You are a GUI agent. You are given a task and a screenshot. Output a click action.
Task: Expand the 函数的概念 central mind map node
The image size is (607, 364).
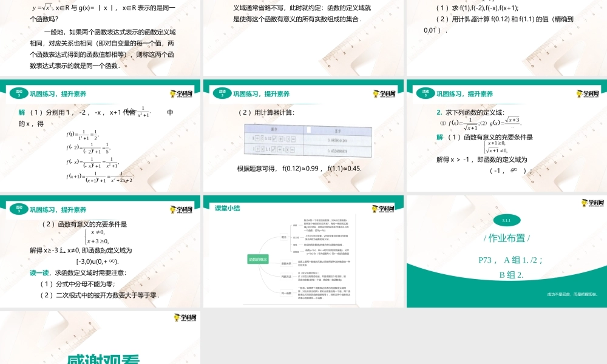(258, 259)
